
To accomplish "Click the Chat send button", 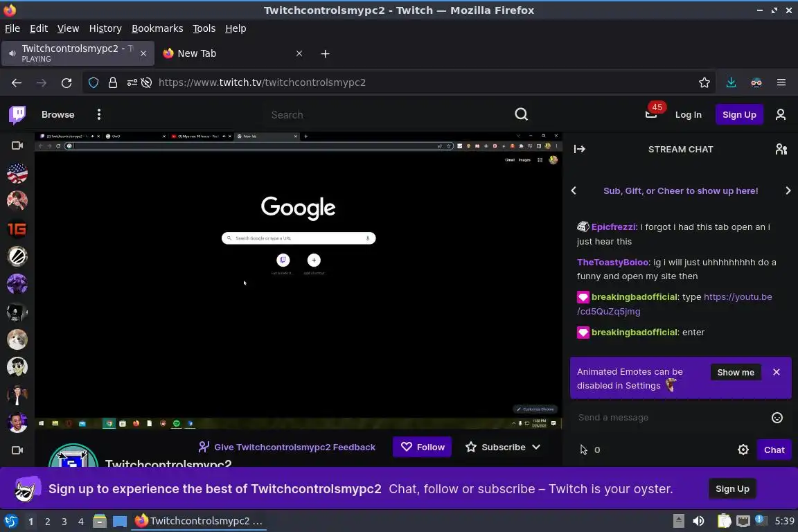I will coord(774,450).
